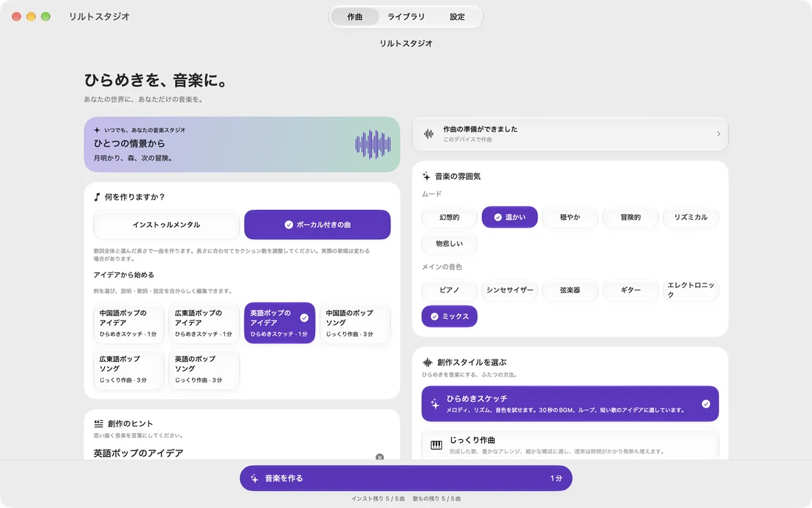Select インストゥルメンタル option
Screen dimensions: 812x508
(166, 224)
